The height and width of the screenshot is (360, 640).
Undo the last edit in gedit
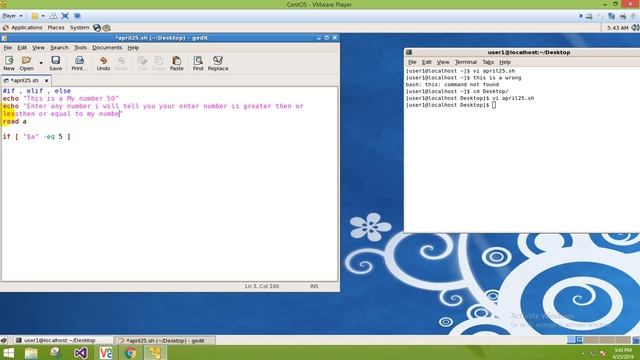click(x=103, y=64)
